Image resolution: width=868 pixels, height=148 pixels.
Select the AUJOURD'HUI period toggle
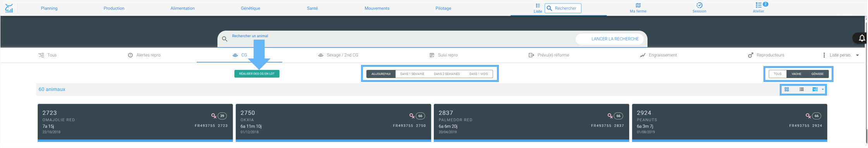pos(381,74)
